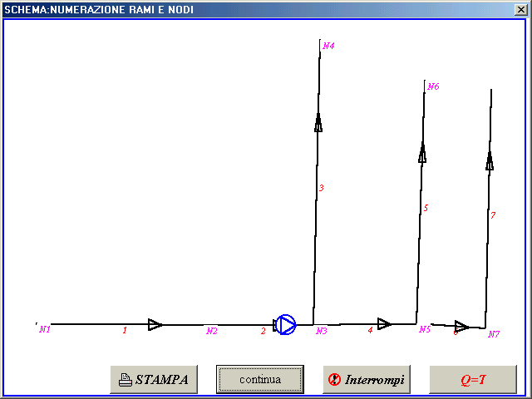
Task: Click the flow arrow on branch 6
Action: coord(462,327)
